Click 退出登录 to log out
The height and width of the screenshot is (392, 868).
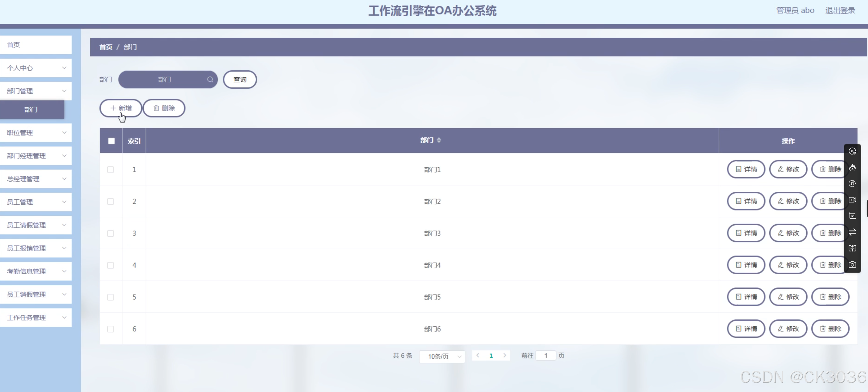[840, 10]
